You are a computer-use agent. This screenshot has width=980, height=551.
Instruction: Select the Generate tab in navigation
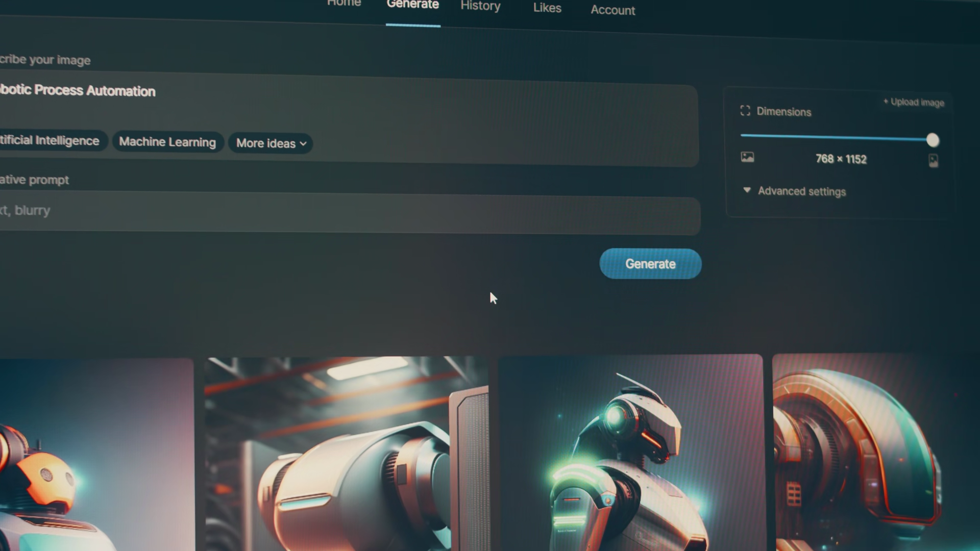click(412, 5)
